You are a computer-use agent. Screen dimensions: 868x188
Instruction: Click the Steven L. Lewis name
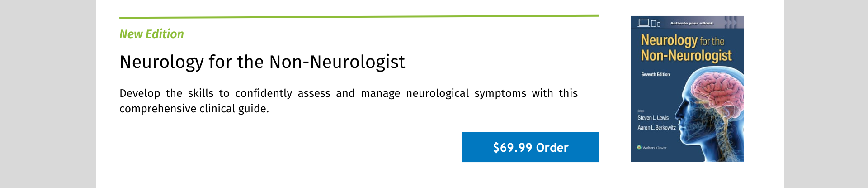click(653, 118)
